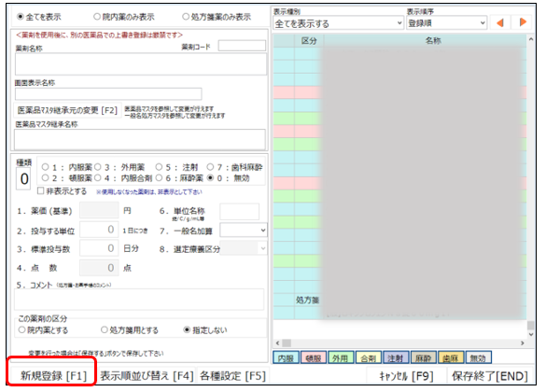The height and width of the screenshot is (392, 546).
Task: Click the 区分 column header
Action: click(x=309, y=41)
